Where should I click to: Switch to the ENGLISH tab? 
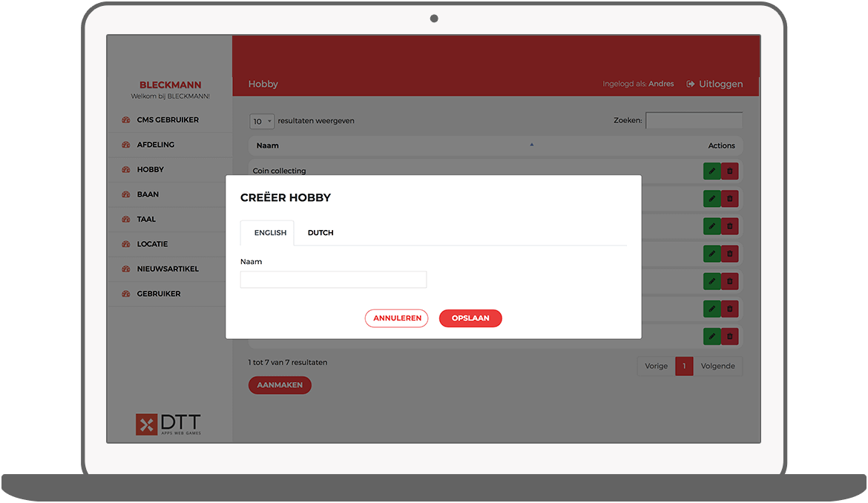267,233
